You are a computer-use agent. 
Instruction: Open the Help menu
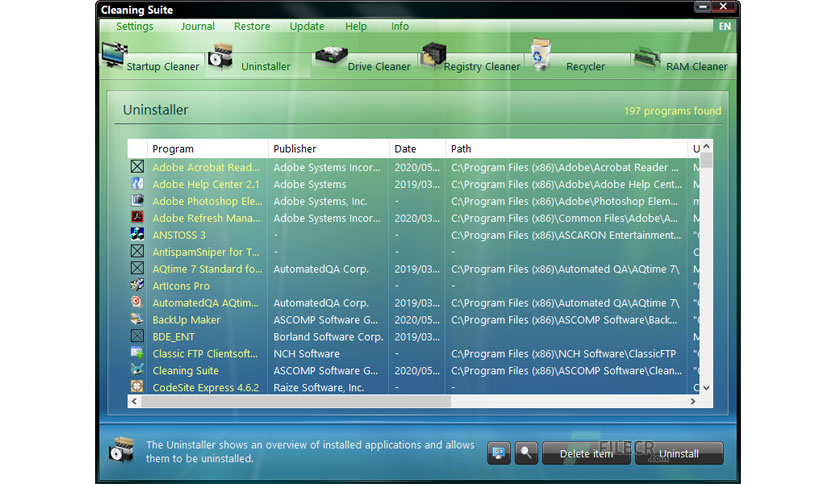(356, 26)
